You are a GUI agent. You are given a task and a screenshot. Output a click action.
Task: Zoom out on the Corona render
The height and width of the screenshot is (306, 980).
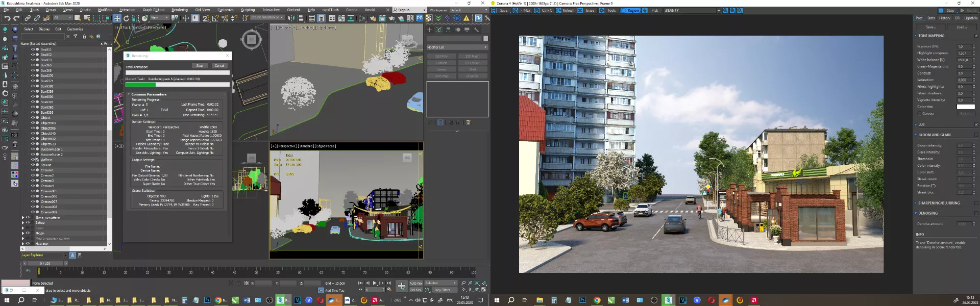pos(732,10)
